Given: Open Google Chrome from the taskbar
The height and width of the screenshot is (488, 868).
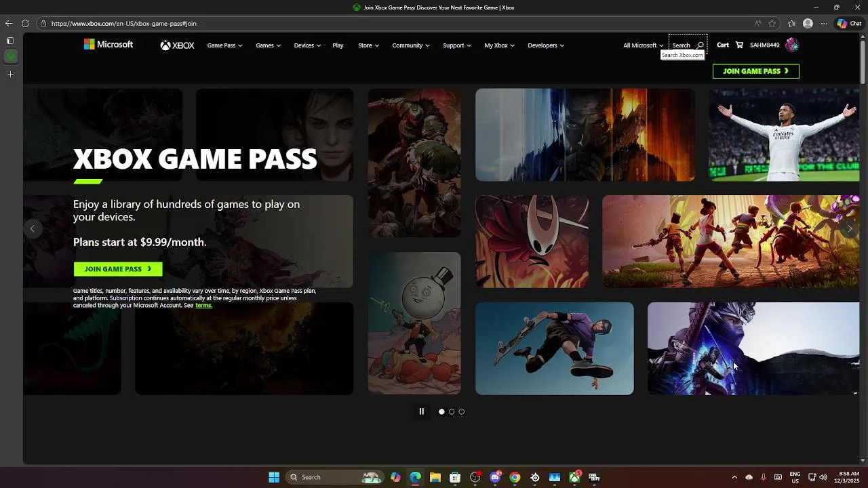Looking at the screenshot, I should 515,477.
